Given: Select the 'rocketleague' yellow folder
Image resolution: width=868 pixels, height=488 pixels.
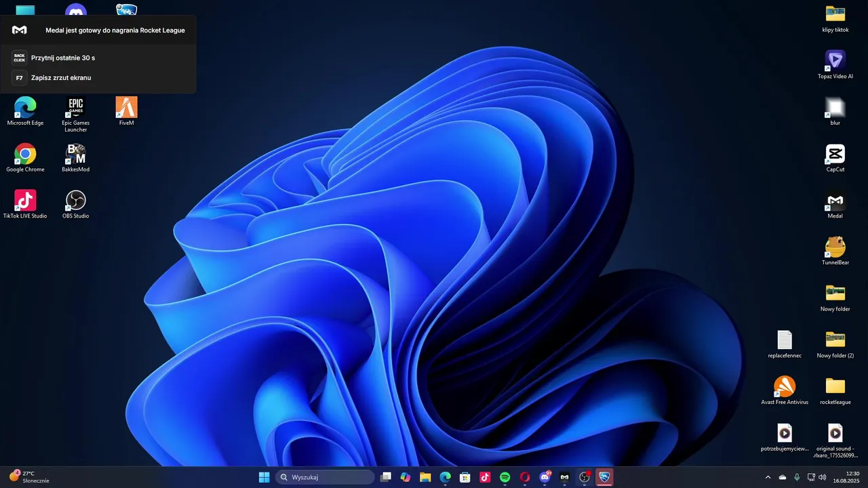Looking at the screenshot, I should click(x=835, y=390).
